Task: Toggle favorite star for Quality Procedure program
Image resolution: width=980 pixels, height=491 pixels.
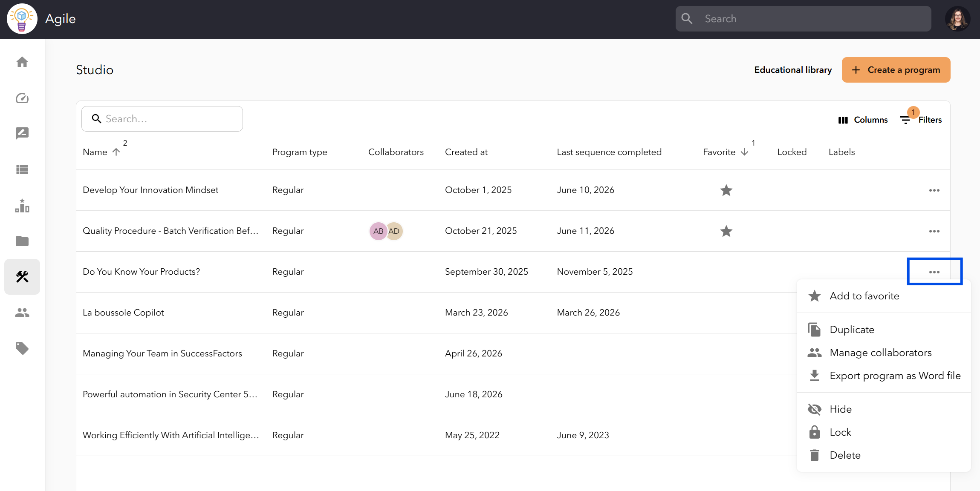Action: pos(726,231)
